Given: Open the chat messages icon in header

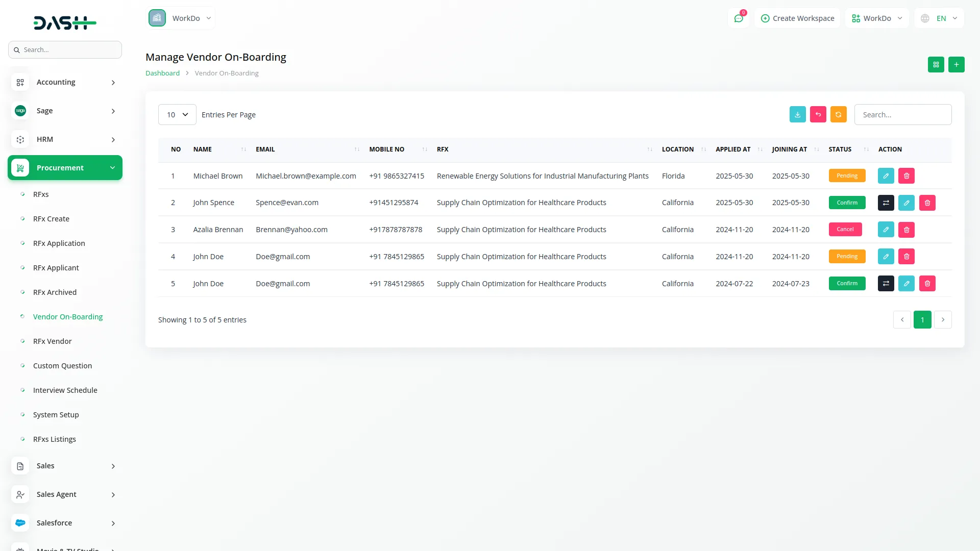Looking at the screenshot, I should (x=738, y=18).
